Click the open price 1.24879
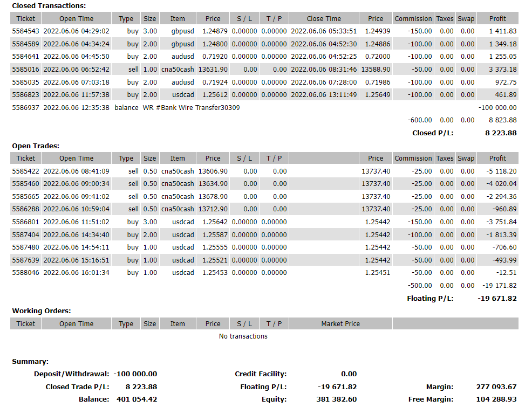The height and width of the screenshot is (414, 532). tap(215, 31)
